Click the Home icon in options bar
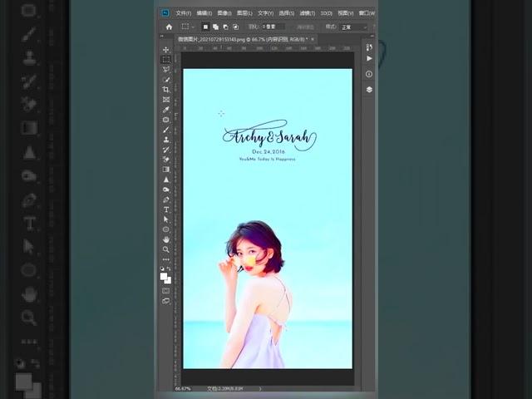The width and height of the screenshot is (532, 399). (x=169, y=27)
